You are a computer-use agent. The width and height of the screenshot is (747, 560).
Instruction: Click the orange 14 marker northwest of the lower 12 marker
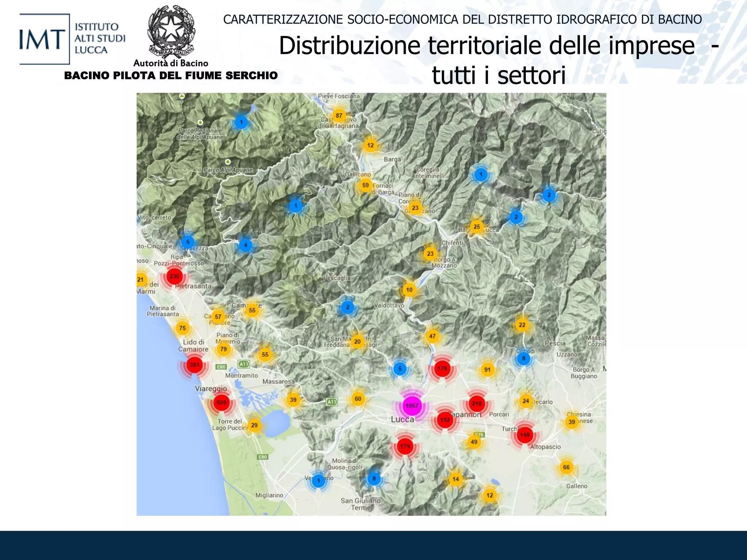[456, 479]
